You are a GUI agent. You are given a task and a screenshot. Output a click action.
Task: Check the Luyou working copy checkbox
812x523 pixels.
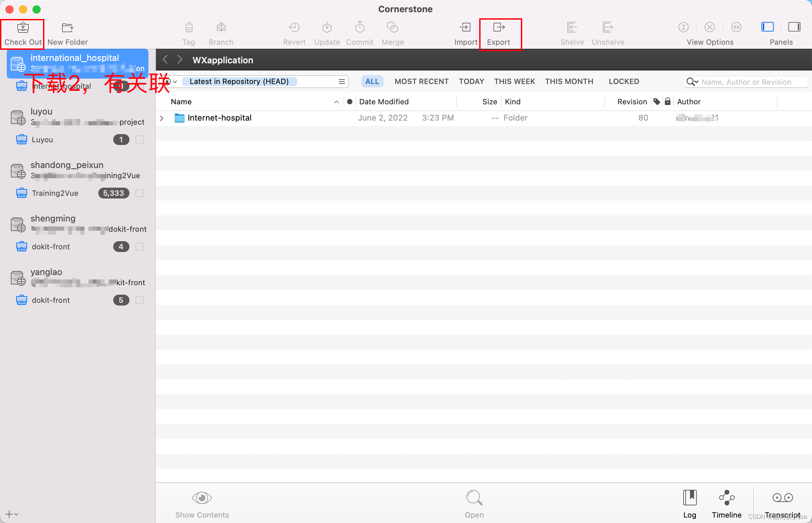point(139,140)
